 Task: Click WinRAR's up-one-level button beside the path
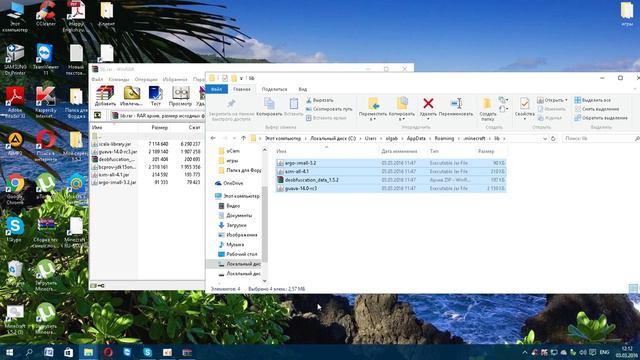98,116
